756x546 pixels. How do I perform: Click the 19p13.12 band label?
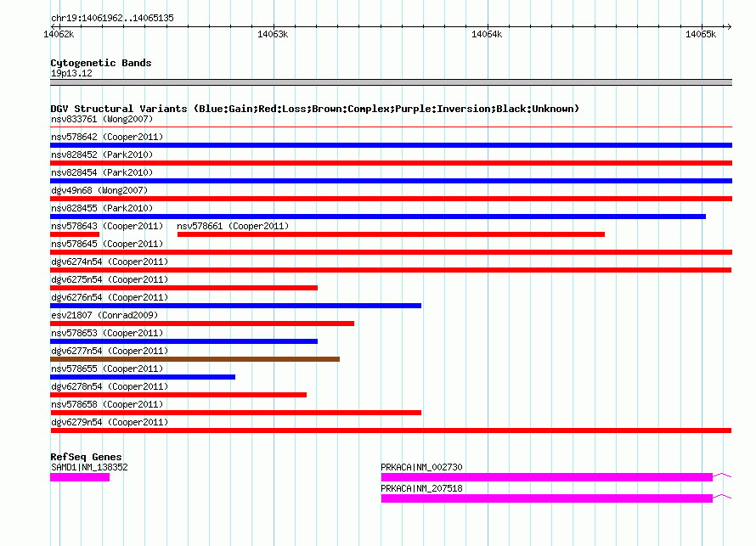click(71, 73)
